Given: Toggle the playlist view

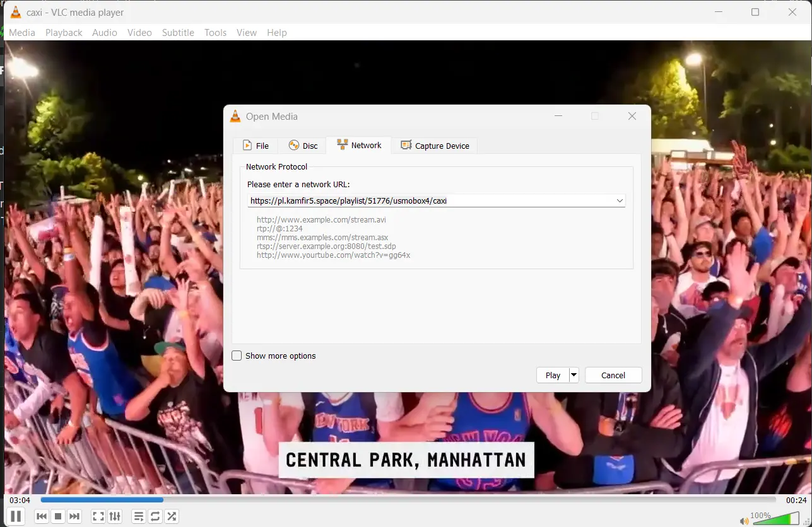Looking at the screenshot, I should click(x=139, y=516).
